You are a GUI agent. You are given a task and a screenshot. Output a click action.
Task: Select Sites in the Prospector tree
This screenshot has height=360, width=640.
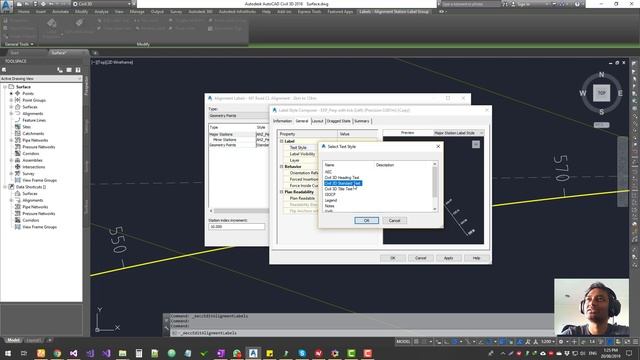point(27,127)
